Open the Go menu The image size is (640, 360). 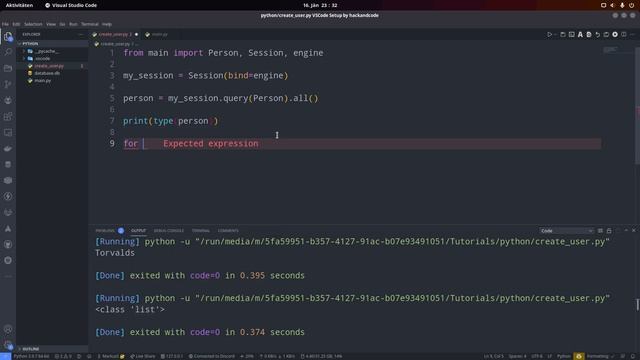(62, 24)
